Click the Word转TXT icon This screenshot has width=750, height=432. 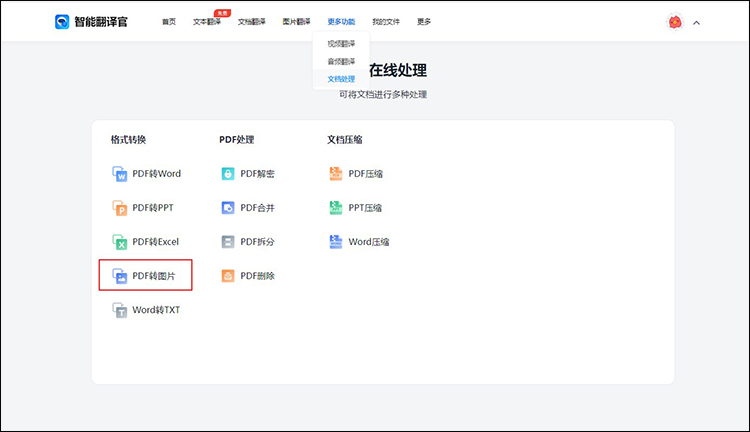click(x=120, y=310)
